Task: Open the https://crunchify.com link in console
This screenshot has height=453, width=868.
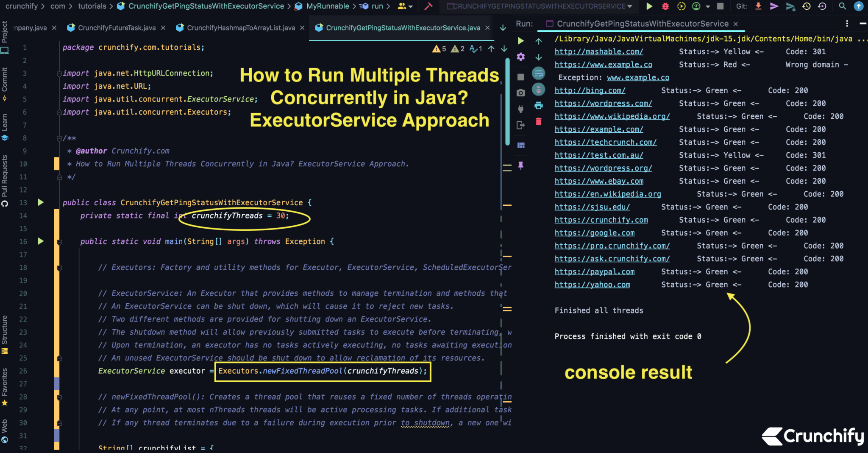Action: pos(601,220)
